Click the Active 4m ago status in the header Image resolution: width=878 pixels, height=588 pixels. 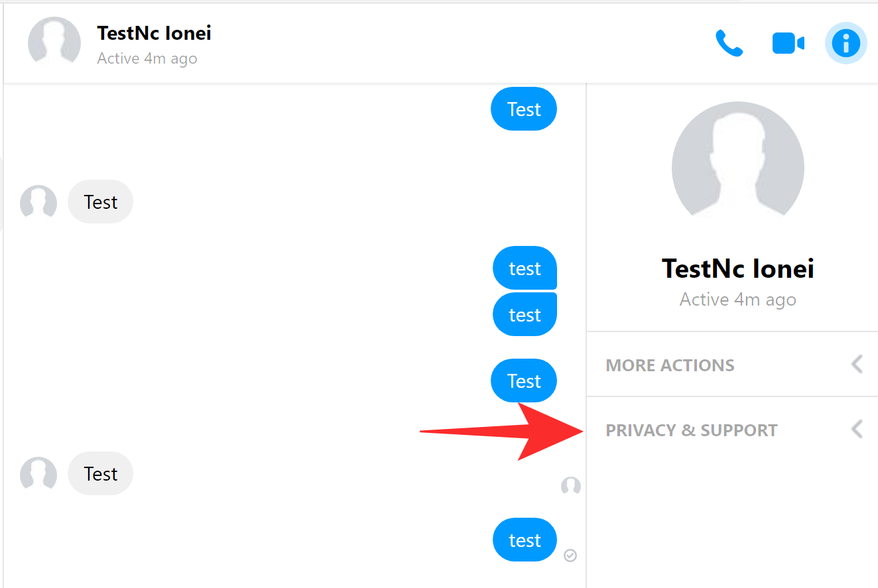(147, 58)
